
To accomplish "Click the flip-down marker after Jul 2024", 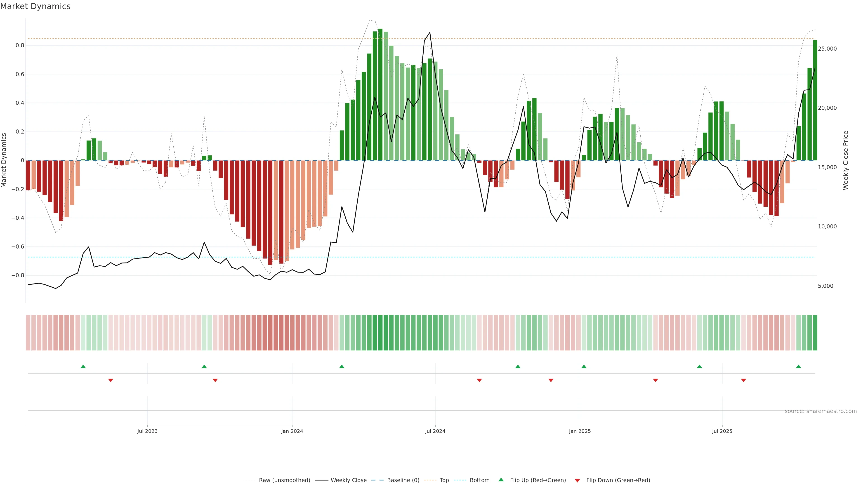I will coord(479,380).
